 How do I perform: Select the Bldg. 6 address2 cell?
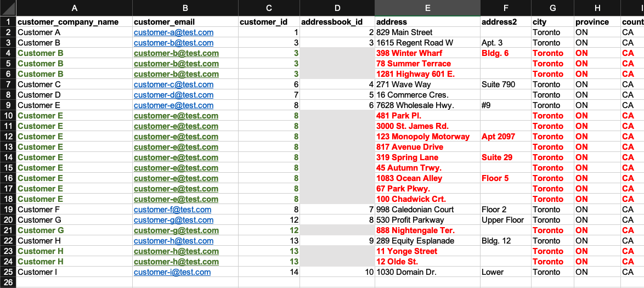click(506, 53)
